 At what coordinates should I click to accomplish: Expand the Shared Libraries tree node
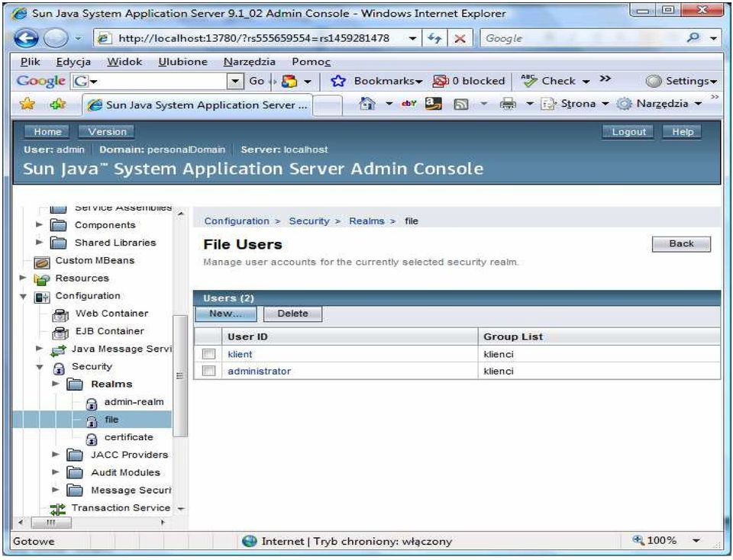pyautogui.click(x=39, y=242)
